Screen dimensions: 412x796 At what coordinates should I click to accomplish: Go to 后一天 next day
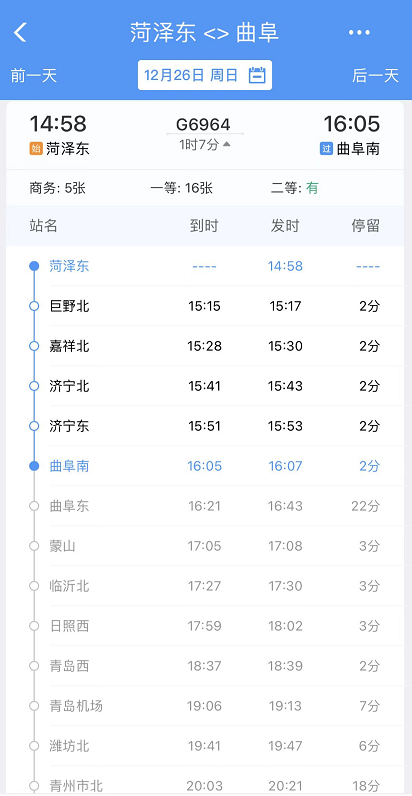click(376, 76)
